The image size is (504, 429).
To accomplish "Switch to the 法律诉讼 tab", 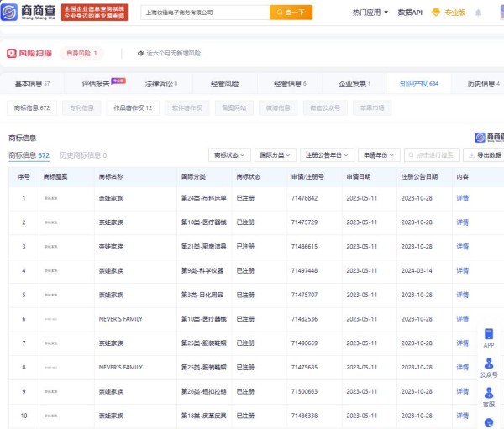I will pyautogui.click(x=161, y=84).
